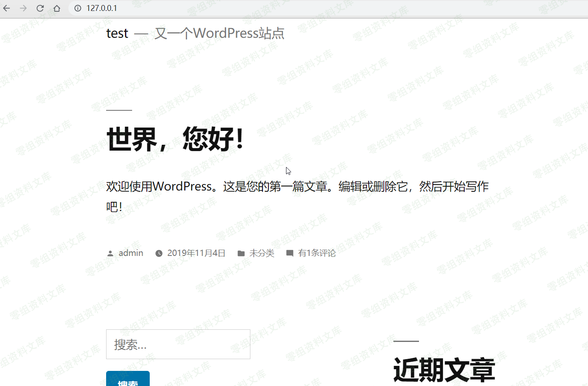Click the browser forward arrow
Screen dimensions: 588x386
point(23,8)
